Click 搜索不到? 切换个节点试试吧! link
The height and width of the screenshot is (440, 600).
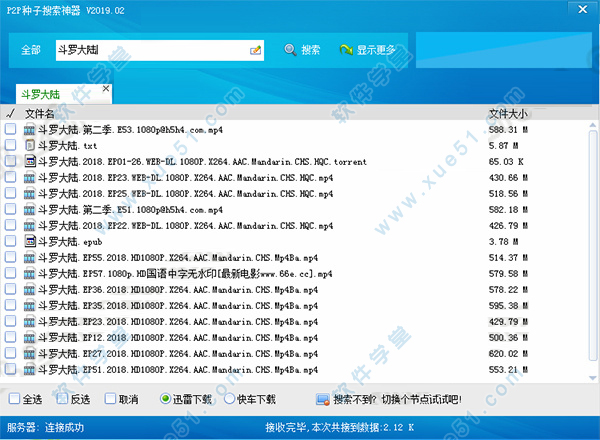click(x=398, y=400)
